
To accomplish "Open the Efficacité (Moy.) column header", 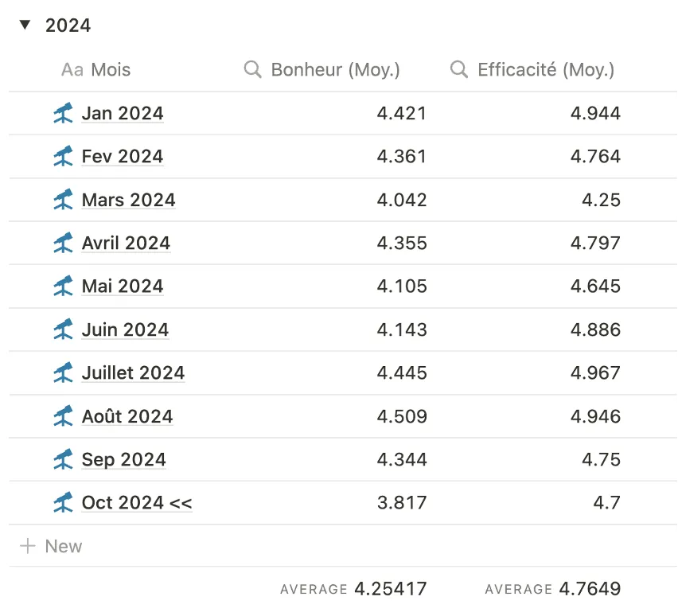I will (532, 70).
